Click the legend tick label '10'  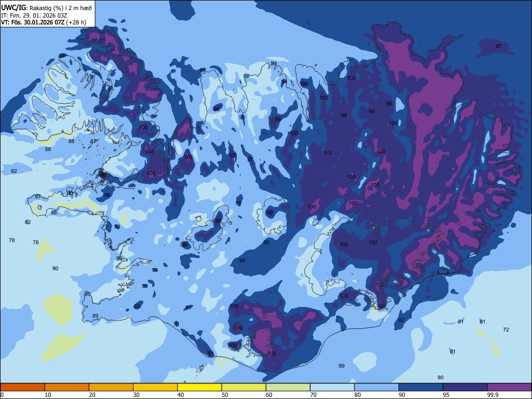pyautogui.click(x=48, y=395)
